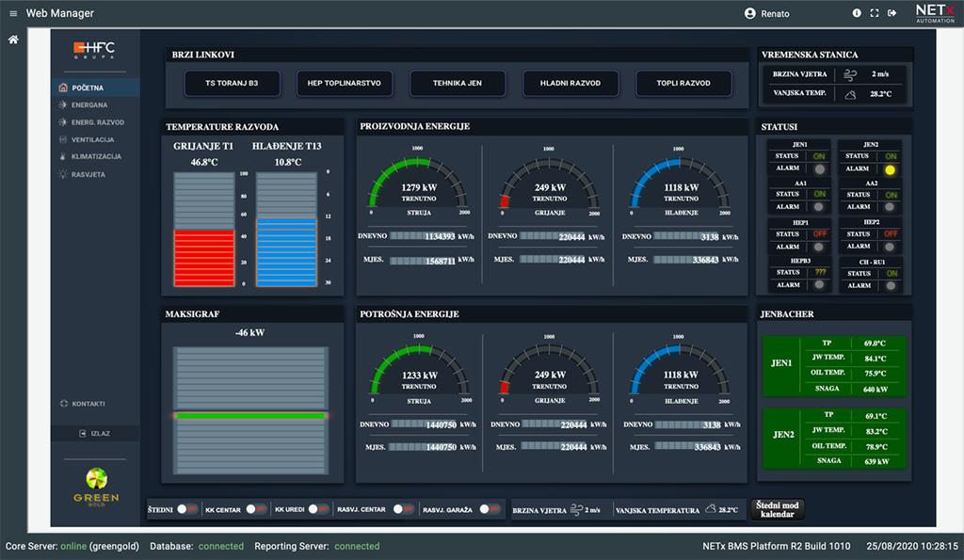The height and width of the screenshot is (560, 964).
Task: Open the Energana sidebar menu item
Action: click(89, 105)
